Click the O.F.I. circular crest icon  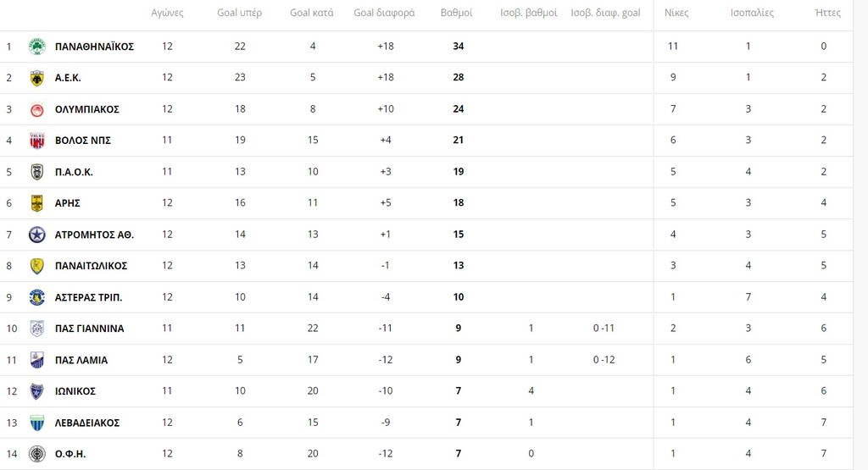point(36,454)
